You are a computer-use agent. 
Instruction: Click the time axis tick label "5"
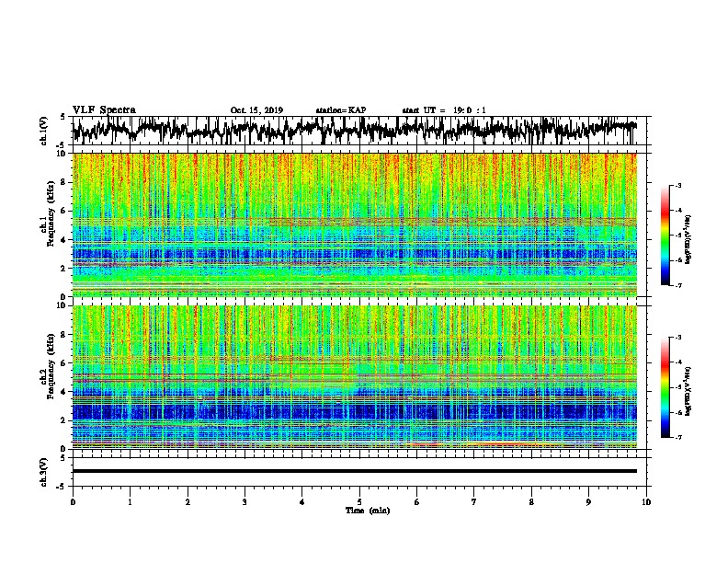(x=359, y=502)
